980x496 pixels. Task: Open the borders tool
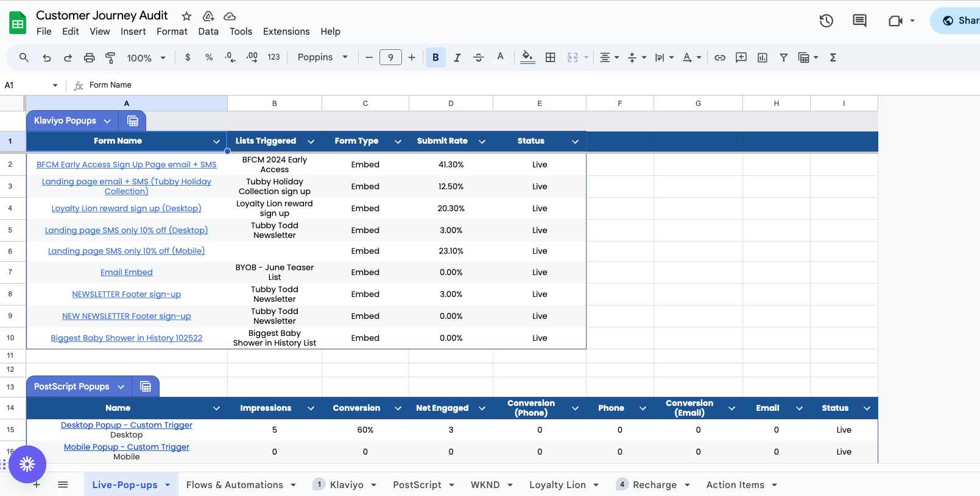pyautogui.click(x=550, y=57)
